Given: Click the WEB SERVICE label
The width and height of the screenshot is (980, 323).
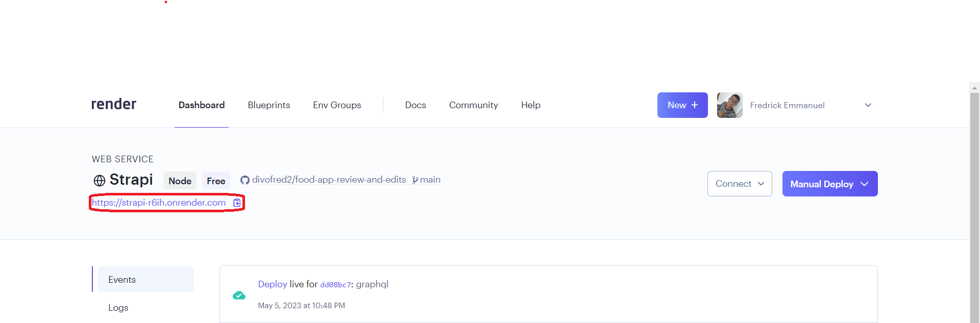Looking at the screenshot, I should (122, 159).
